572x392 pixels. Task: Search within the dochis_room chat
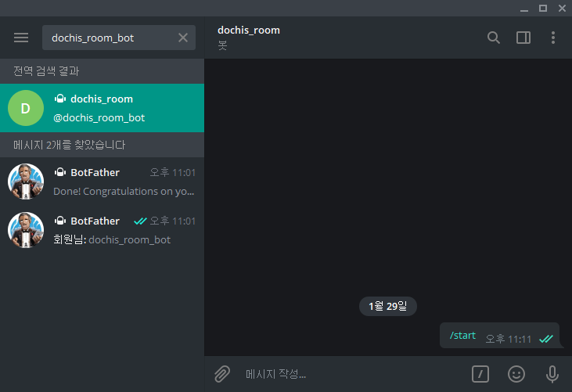(493, 38)
